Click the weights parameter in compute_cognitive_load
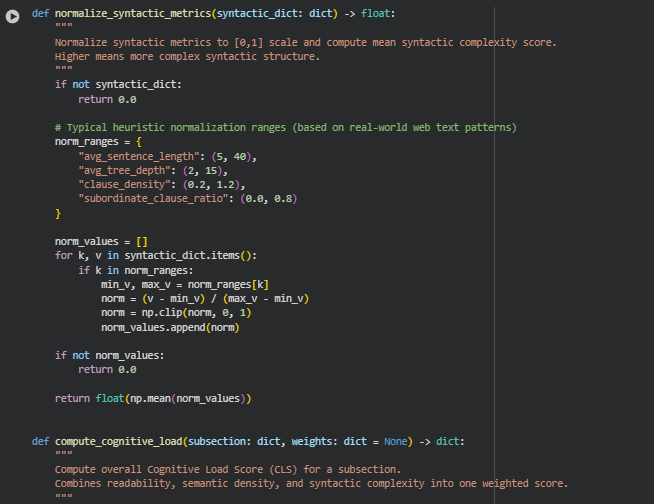This screenshot has width=654, height=504. coord(312,441)
